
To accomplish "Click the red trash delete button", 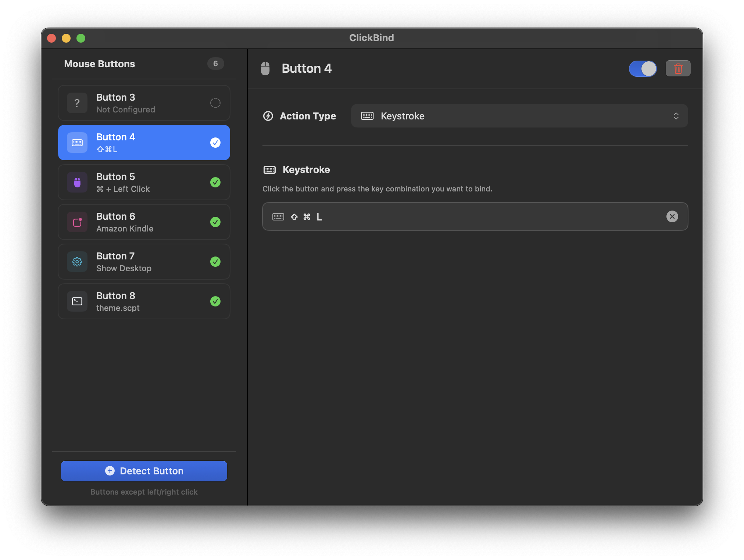I will pos(678,68).
